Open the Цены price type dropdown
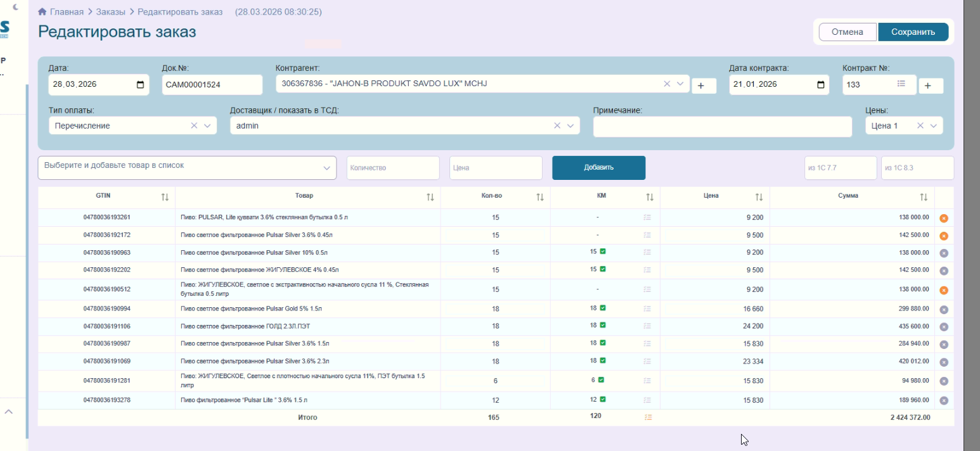 (933, 126)
